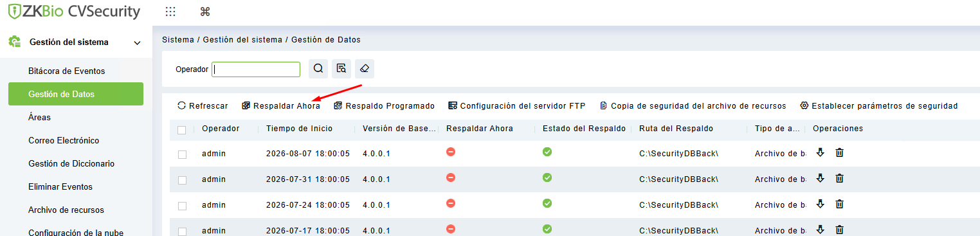Check the 2026-08-07 backup row

pos(182,154)
